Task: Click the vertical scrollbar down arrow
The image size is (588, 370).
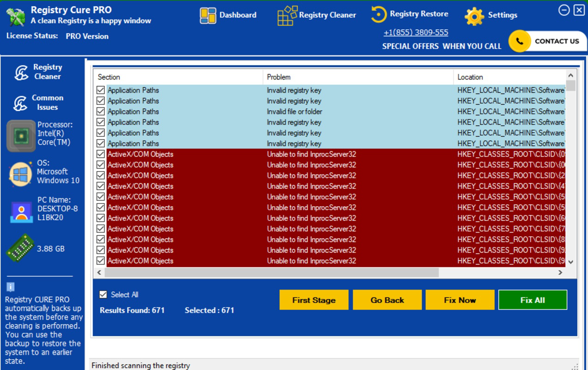Action: tap(570, 262)
